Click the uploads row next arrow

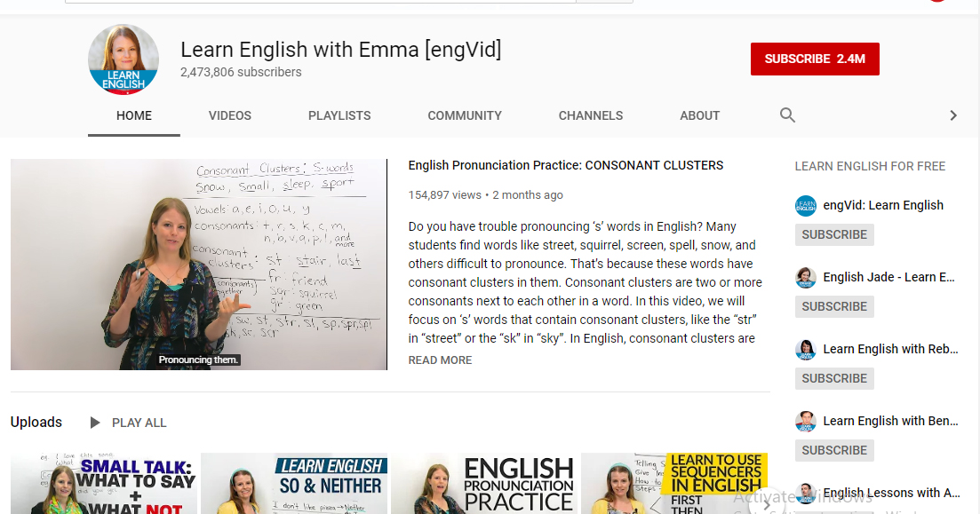[x=767, y=503]
